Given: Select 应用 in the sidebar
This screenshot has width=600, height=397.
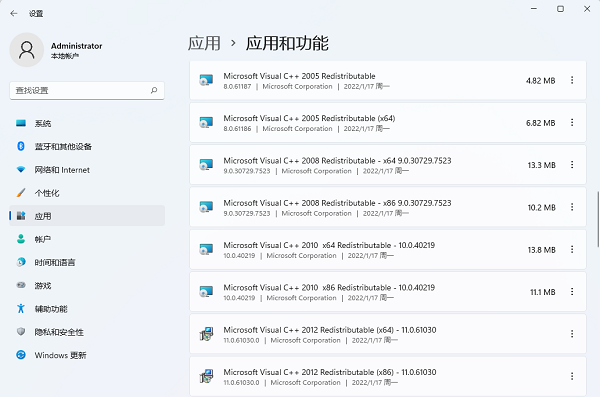Looking at the screenshot, I should click(x=87, y=216).
